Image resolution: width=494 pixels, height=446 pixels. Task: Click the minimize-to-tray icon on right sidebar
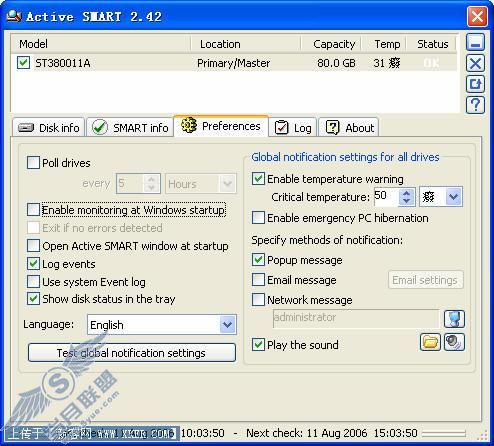(475, 43)
